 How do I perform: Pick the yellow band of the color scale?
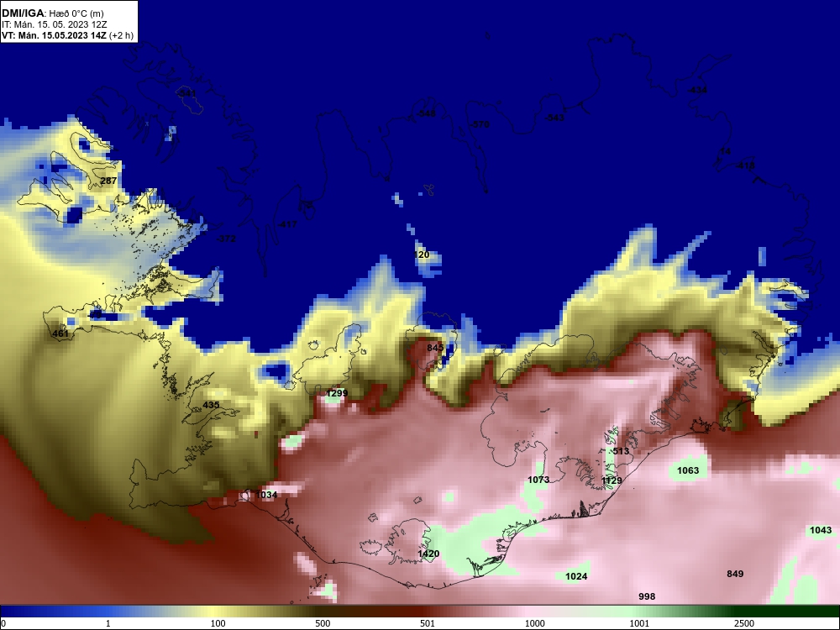(214, 612)
